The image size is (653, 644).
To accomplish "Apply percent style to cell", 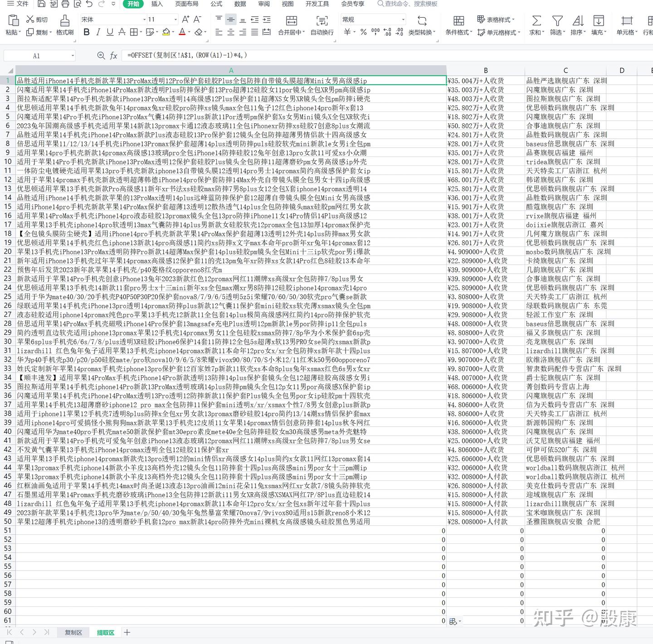I will [363, 32].
